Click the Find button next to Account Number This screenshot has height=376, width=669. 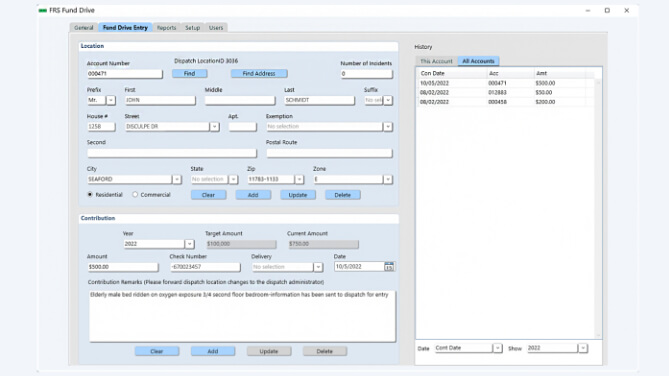[x=189, y=74]
